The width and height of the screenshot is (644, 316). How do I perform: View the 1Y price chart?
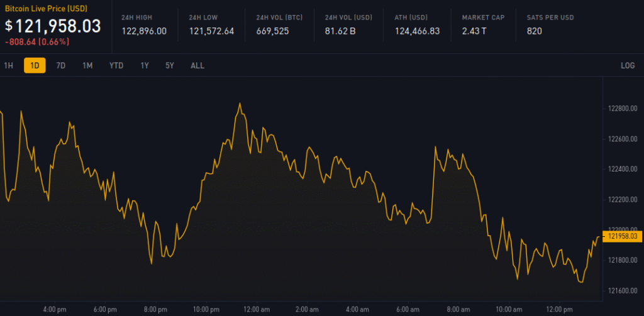pyautogui.click(x=145, y=65)
